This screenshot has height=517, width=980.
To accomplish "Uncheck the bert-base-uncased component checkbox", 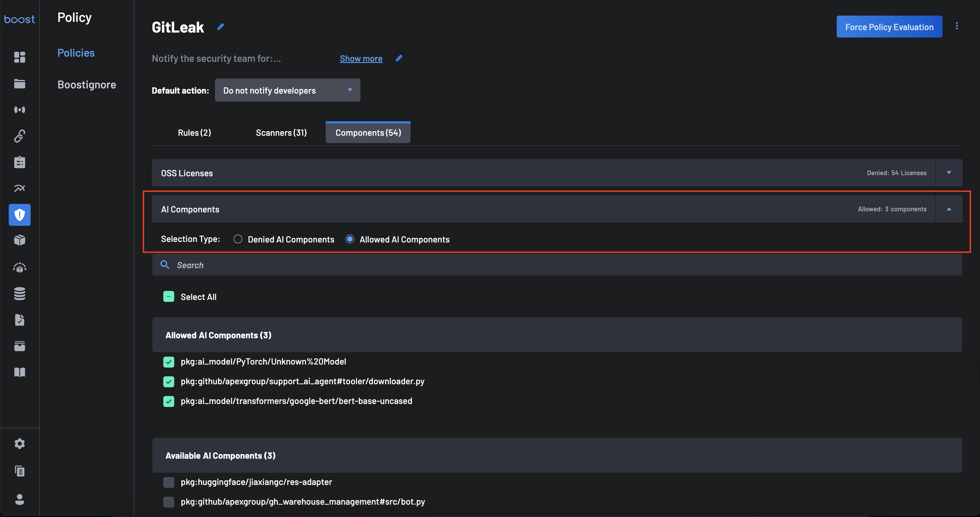I will 168,401.
